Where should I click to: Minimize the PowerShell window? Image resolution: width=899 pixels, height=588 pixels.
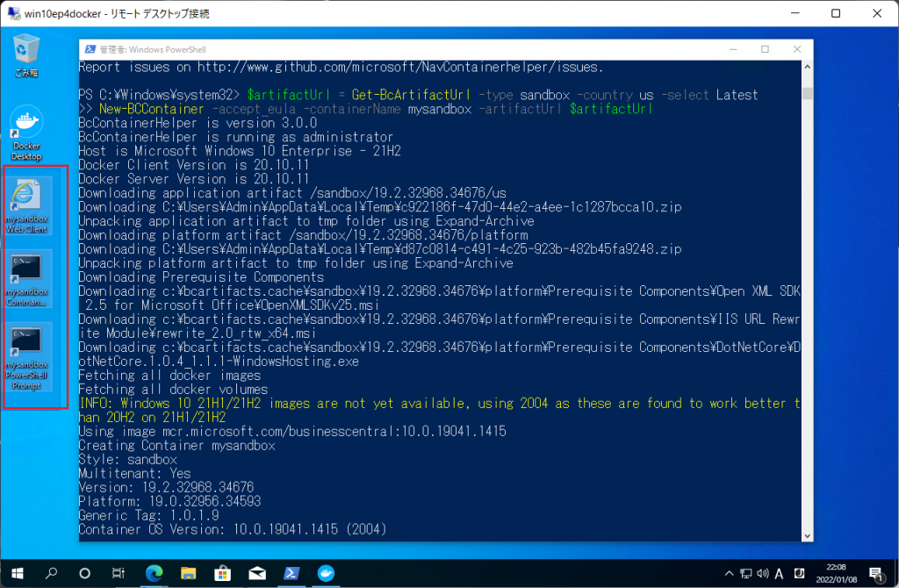733,49
